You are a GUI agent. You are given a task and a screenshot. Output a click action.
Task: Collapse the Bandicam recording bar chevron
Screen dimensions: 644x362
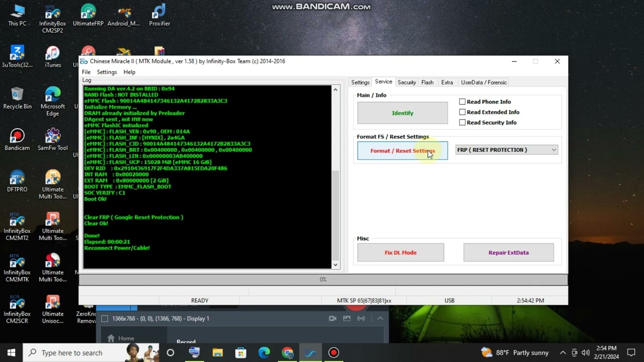pyautogui.click(x=380, y=318)
